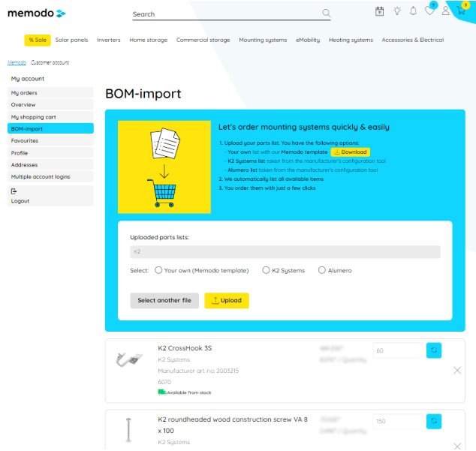Click the BOM-import page heading
476x451 pixels.
pos(143,94)
